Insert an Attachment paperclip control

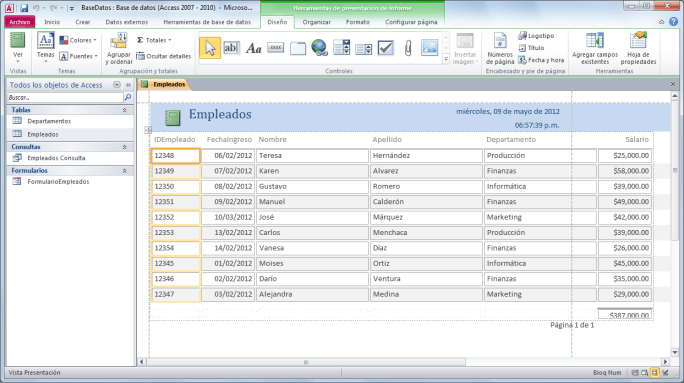click(408, 48)
